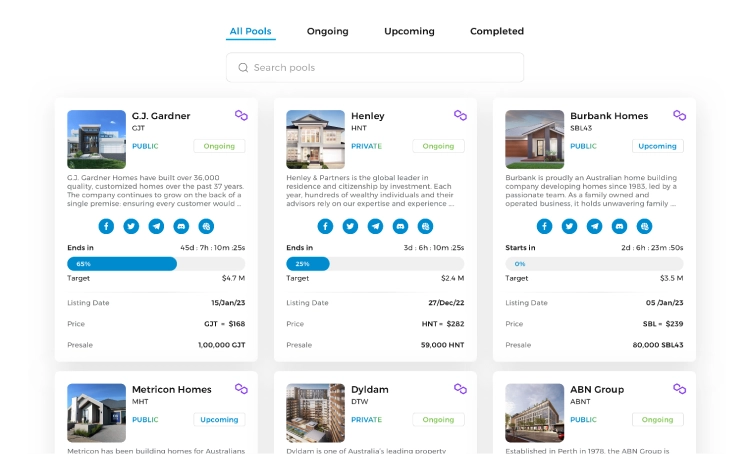Open the Dyldam building thumbnail
This screenshot has width=750, height=454.
(x=316, y=413)
